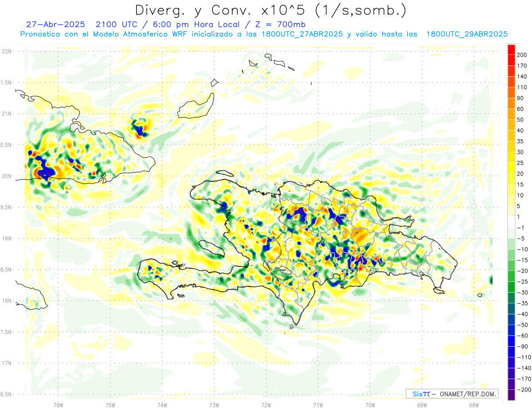Viewport: 532px width, 411px height.
Task: Pick the dark red swatch above 200
Action: click(511, 50)
